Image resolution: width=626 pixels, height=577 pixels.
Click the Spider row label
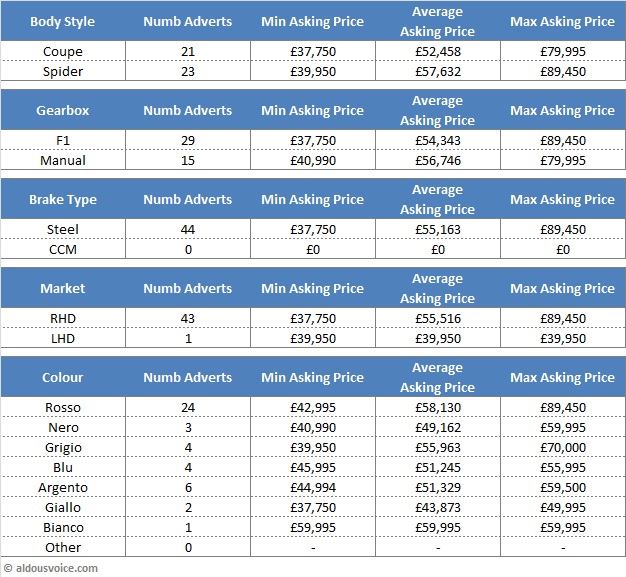click(63, 71)
